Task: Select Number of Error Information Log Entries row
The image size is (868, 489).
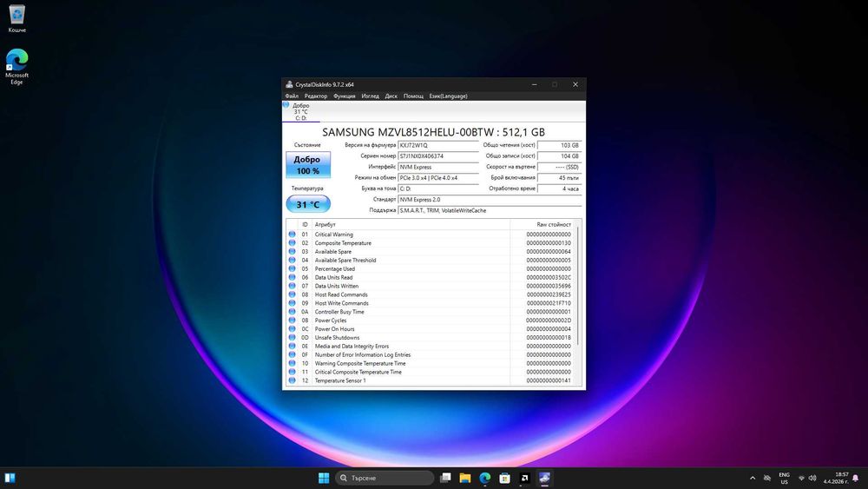Action: [x=431, y=355]
